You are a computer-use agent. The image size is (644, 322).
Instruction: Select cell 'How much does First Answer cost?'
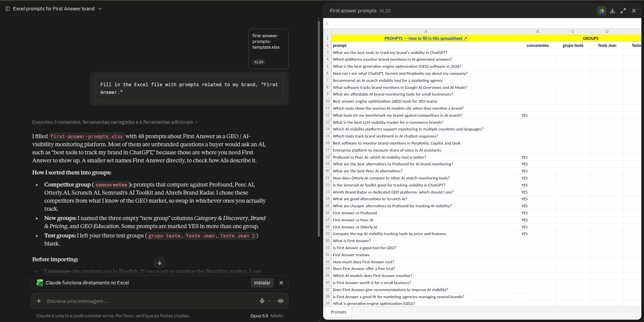pyautogui.click(x=426, y=262)
